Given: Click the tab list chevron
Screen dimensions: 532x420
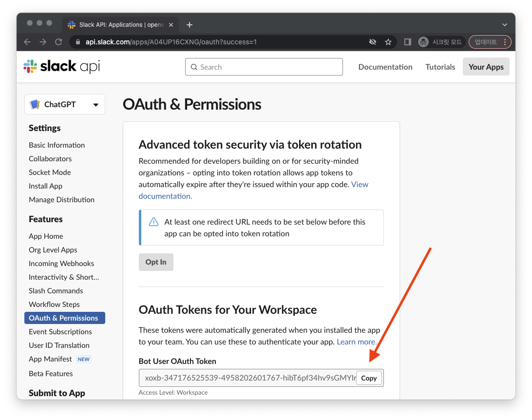Looking at the screenshot, I should coord(505,25).
